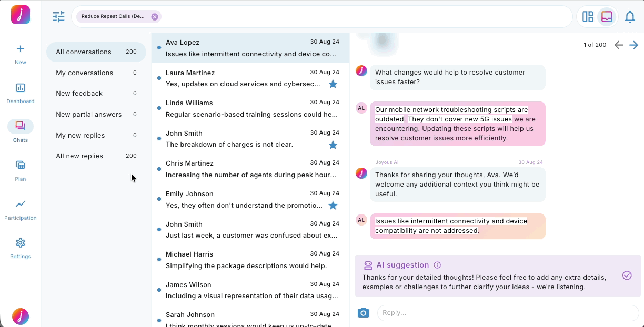This screenshot has width=644, height=327.
Task: Go to the previous conversation arrow
Action: pos(618,45)
